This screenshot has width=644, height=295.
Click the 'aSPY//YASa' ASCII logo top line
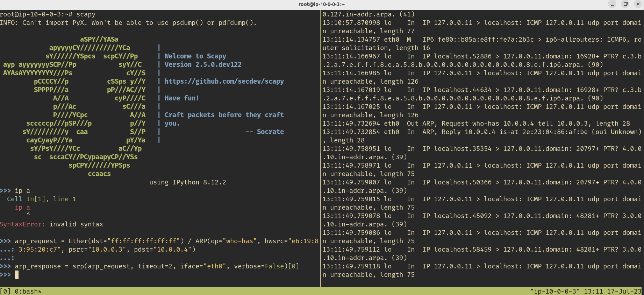click(99, 39)
